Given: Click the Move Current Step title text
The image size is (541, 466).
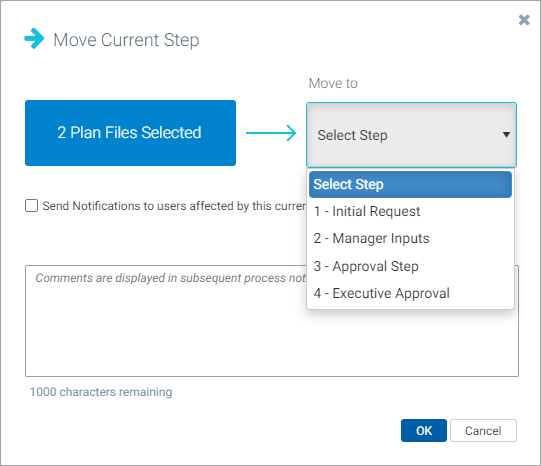Looking at the screenshot, I should pyautogui.click(x=126, y=40).
